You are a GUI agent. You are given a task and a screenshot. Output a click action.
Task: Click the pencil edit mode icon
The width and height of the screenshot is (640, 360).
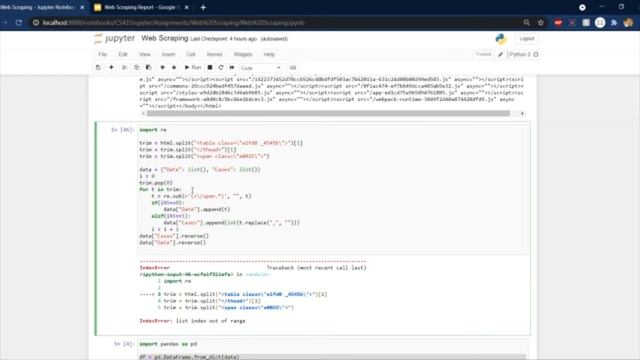click(x=500, y=54)
